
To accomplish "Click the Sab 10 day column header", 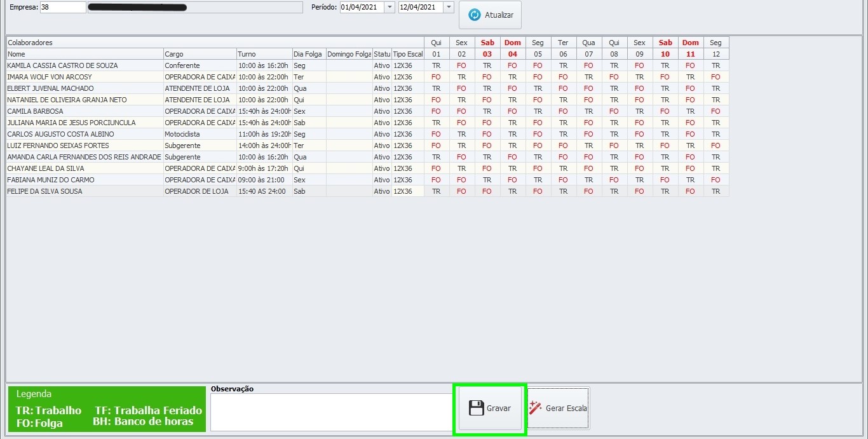I will click(x=665, y=48).
